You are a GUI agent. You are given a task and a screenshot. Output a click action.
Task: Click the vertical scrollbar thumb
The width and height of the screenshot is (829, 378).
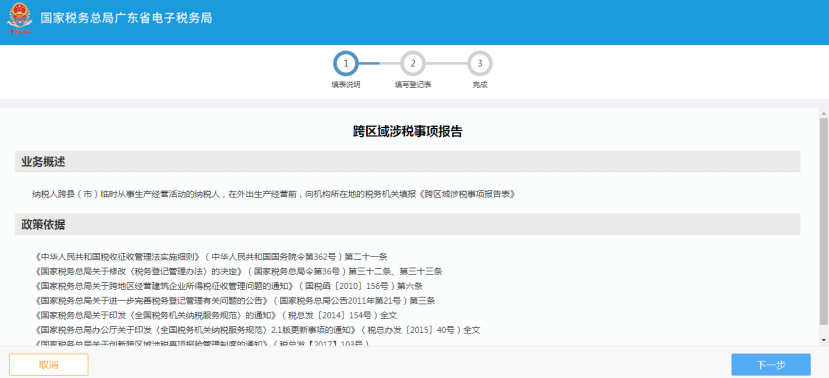pos(824,221)
